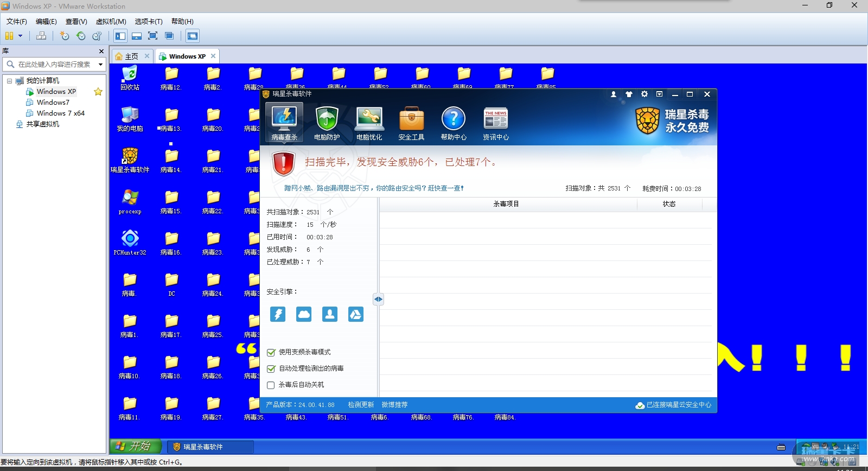The height and width of the screenshot is (471, 868).
Task: Select the 瑞星杀毒软件 desktop shortcut
Action: [x=130, y=161]
